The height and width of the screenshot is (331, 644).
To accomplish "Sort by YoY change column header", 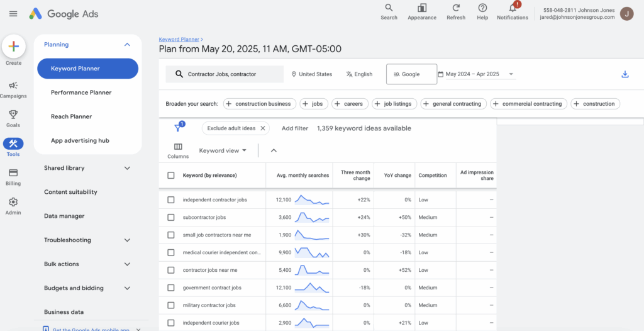I will [397, 176].
